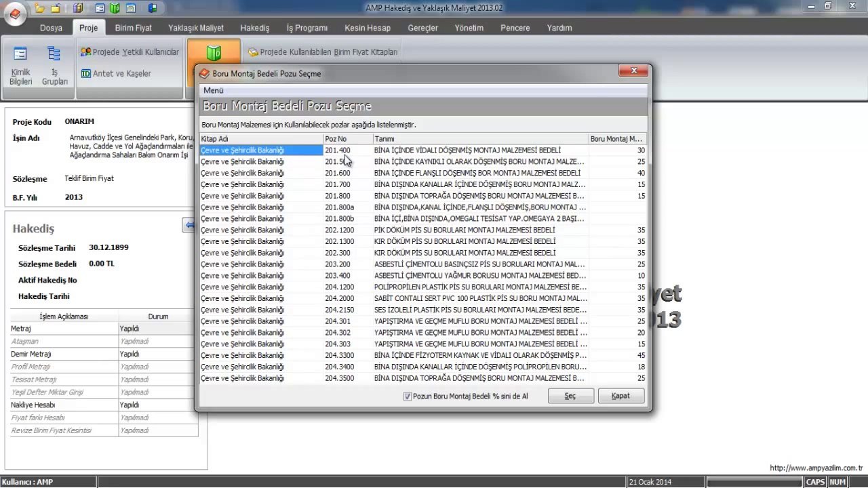
Task: Open Kimlik Bilgileri in the ribbon
Action: coord(21,66)
